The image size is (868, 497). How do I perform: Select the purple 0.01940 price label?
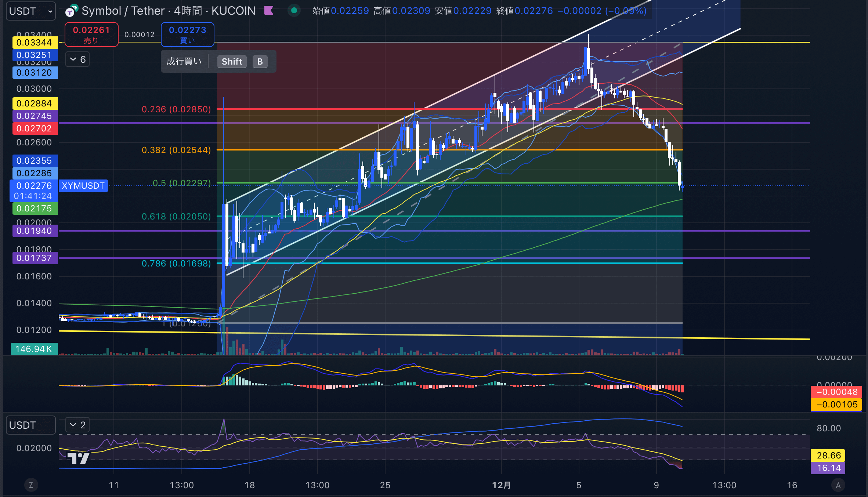[35, 231]
